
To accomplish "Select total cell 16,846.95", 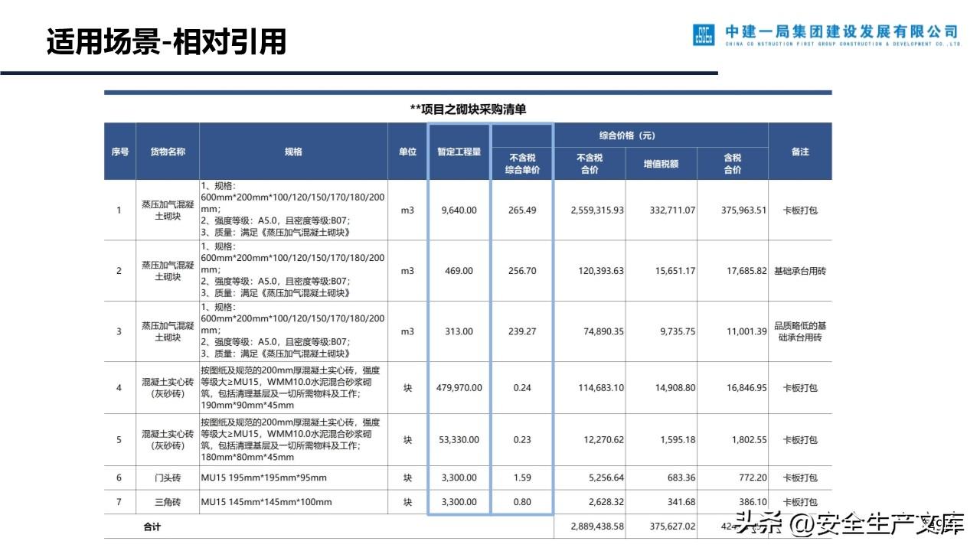I will click(x=746, y=388).
